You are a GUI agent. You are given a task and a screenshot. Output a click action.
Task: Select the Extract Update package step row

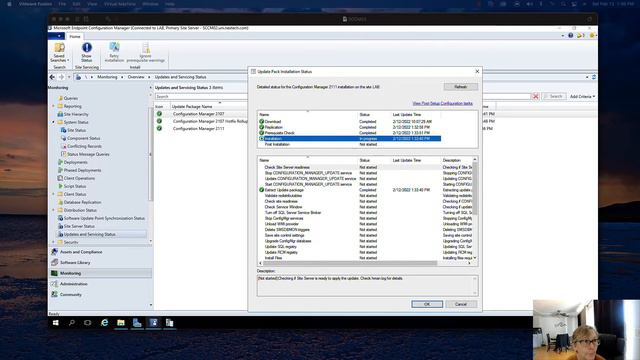click(x=365, y=190)
